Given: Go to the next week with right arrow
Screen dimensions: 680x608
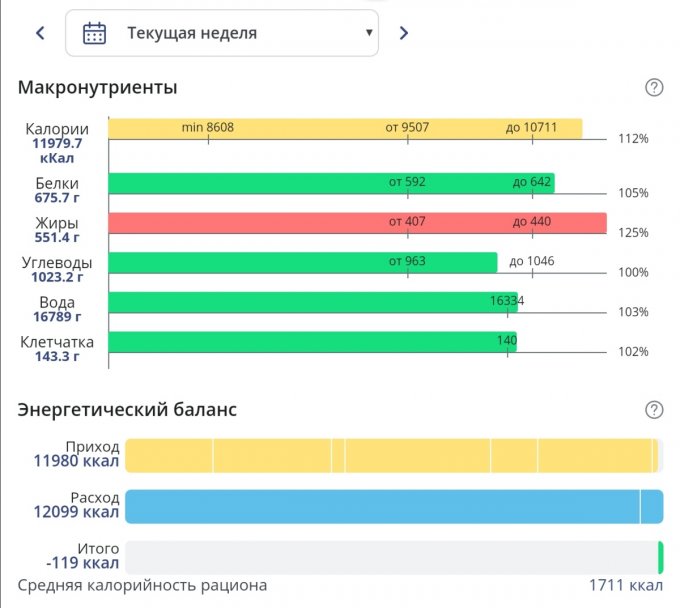Looking at the screenshot, I should [404, 33].
